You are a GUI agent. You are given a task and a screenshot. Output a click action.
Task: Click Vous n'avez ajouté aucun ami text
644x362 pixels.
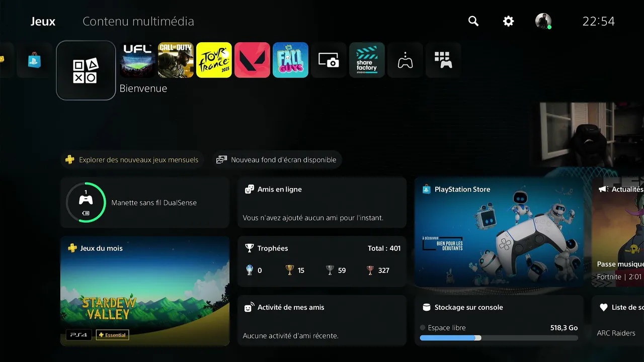point(313,218)
